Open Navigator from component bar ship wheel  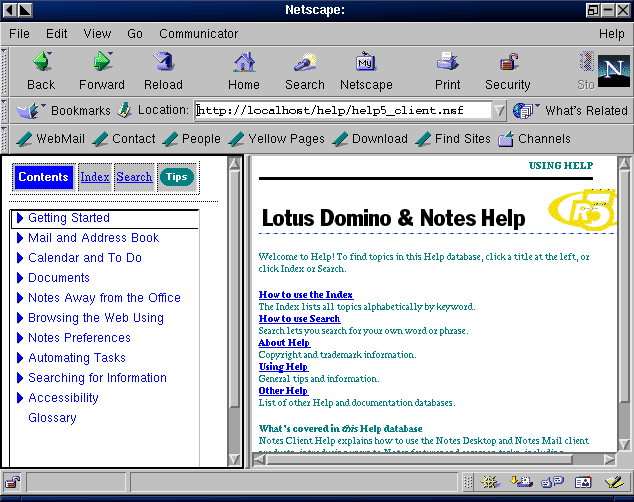point(490,481)
